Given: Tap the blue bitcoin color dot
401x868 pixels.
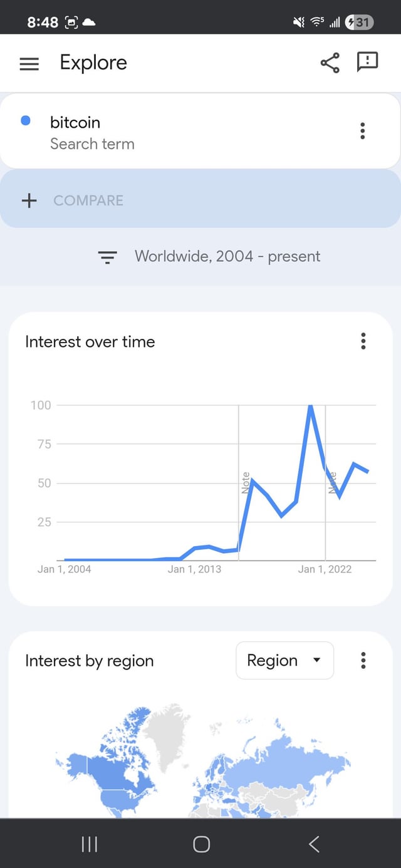Looking at the screenshot, I should click(26, 121).
